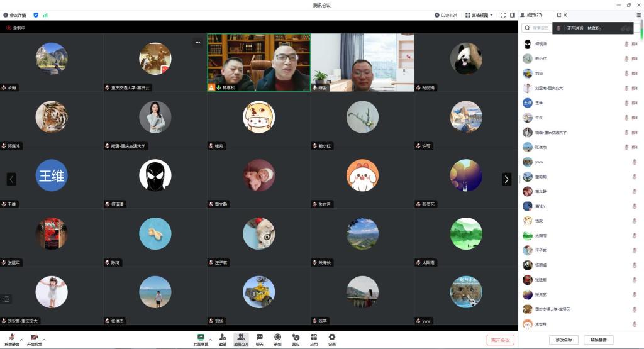644x349 pixels.
Task: Go to the previous page of video tiles
Action: [x=11, y=179]
